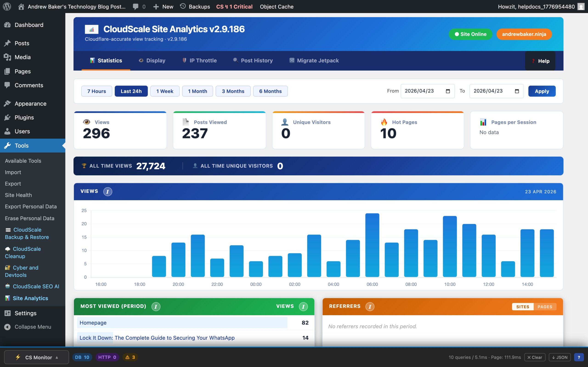
Task: Switch to the IP Throttle tab
Action: (203, 60)
